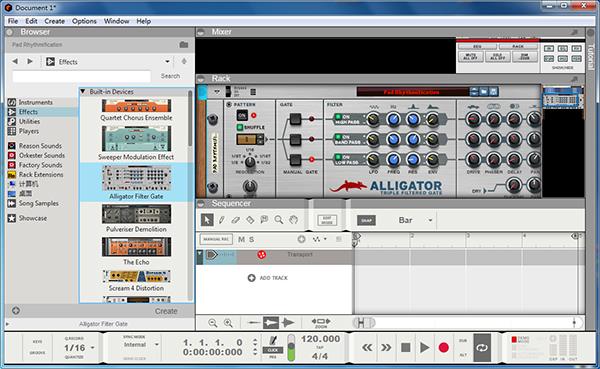Click the red Transport track device icon

(261, 254)
